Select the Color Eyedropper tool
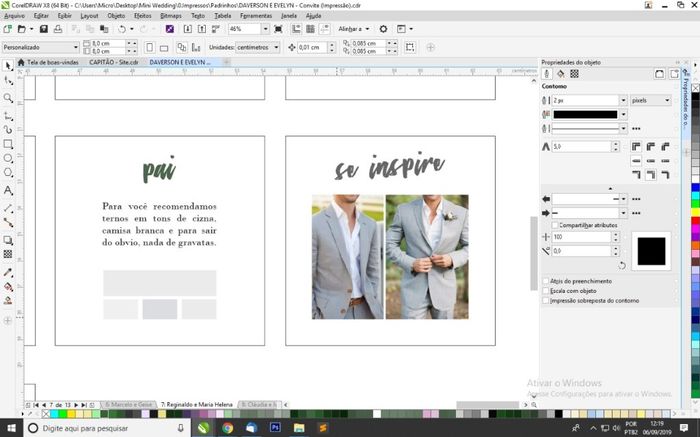Screen dimensions: 700x437 point(8,272)
